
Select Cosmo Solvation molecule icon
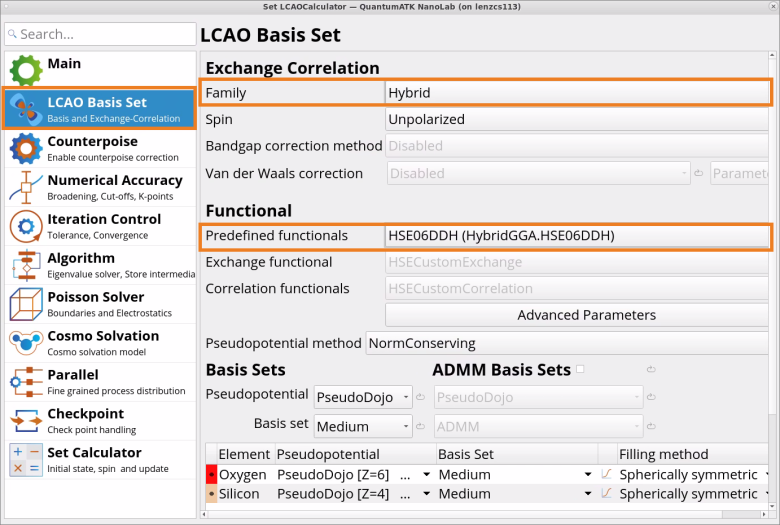(26, 344)
